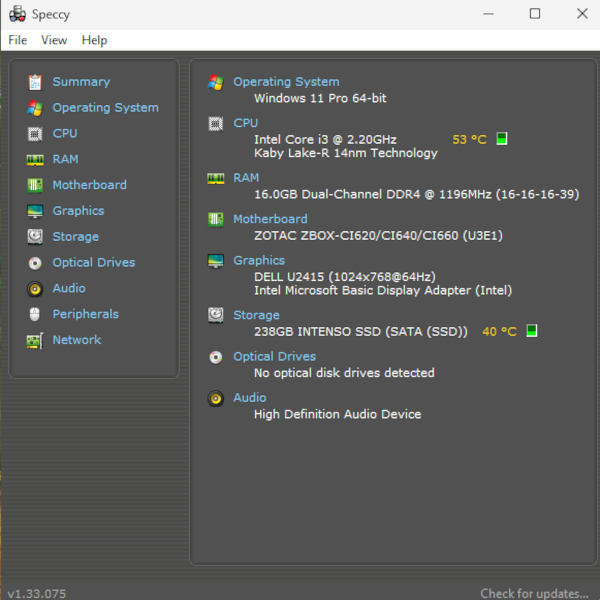Image resolution: width=600 pixels, height=600 pixels.
Task: Click the Storage hard drive icon in sidebar
Action: pos(35,237)
